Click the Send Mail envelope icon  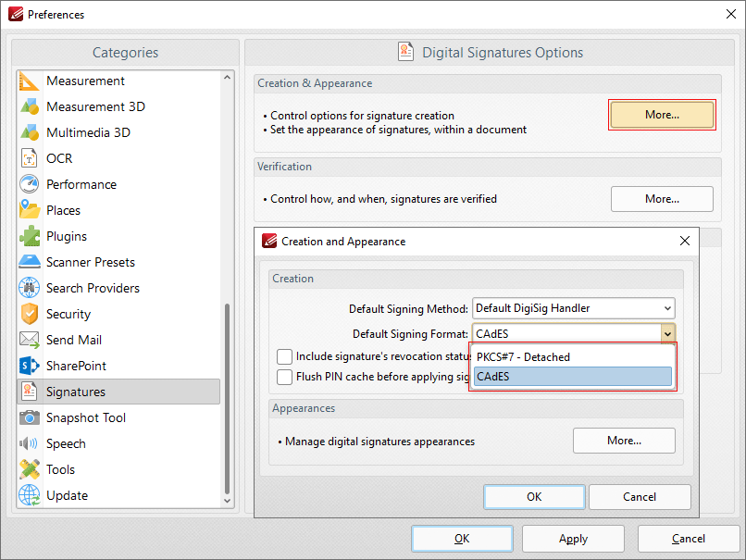click(29, 341)
